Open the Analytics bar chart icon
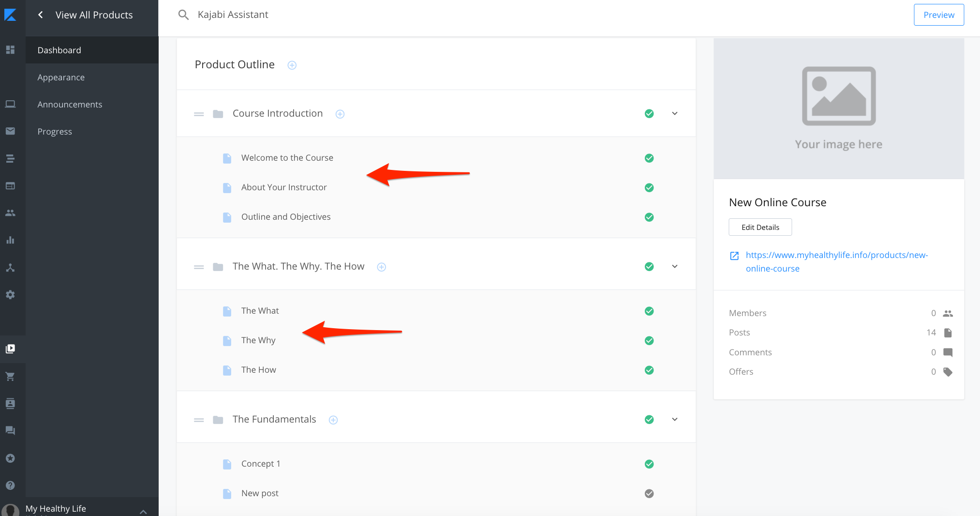Screen dimensions: 980x516 tap(11, 240)
